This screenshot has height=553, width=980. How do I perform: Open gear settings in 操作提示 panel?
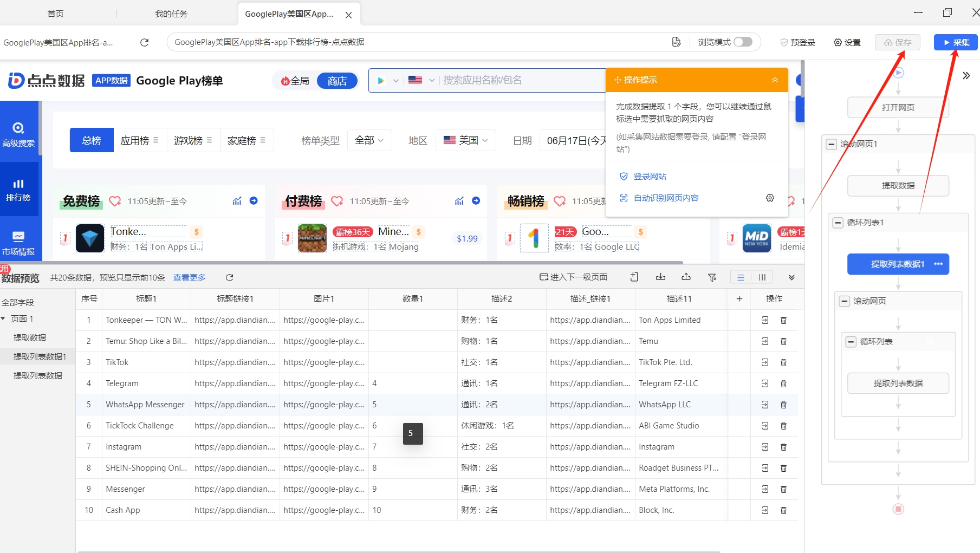click(x=770, y=198)
